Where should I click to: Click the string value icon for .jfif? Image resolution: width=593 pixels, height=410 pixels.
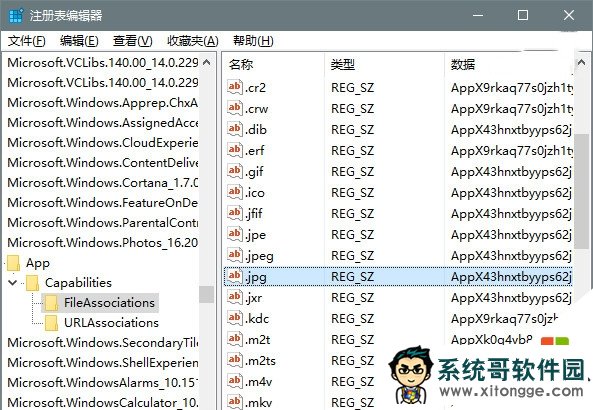[234, 213]
